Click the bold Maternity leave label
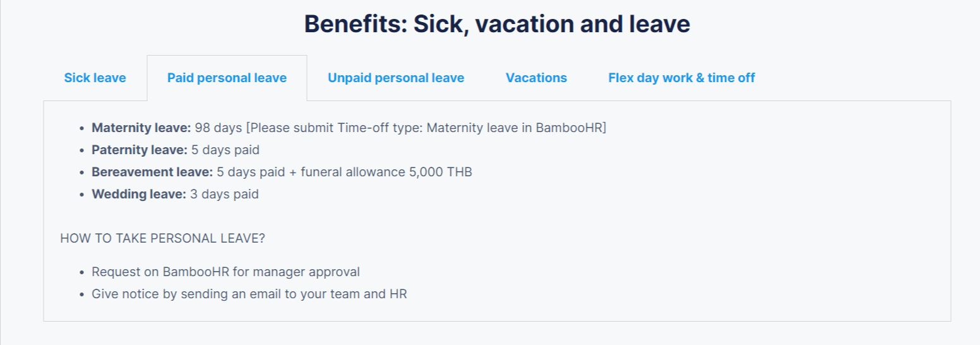 tap(141, 128)
